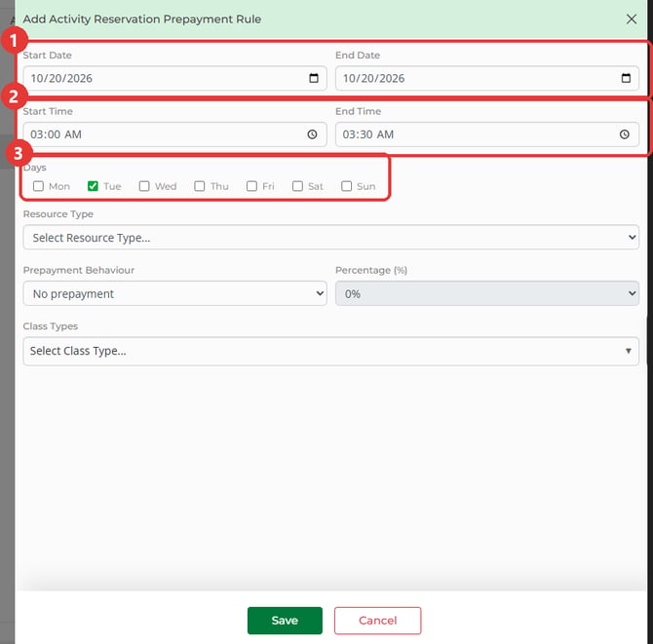The image size is (653, 644).
Task: Click the dialog title text
Action: coord(142,19)
